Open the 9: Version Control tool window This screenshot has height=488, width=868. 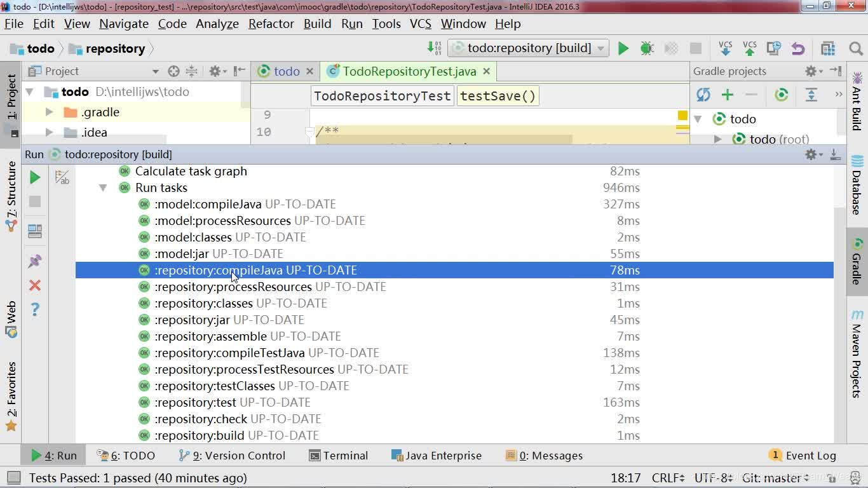[233, 456]
